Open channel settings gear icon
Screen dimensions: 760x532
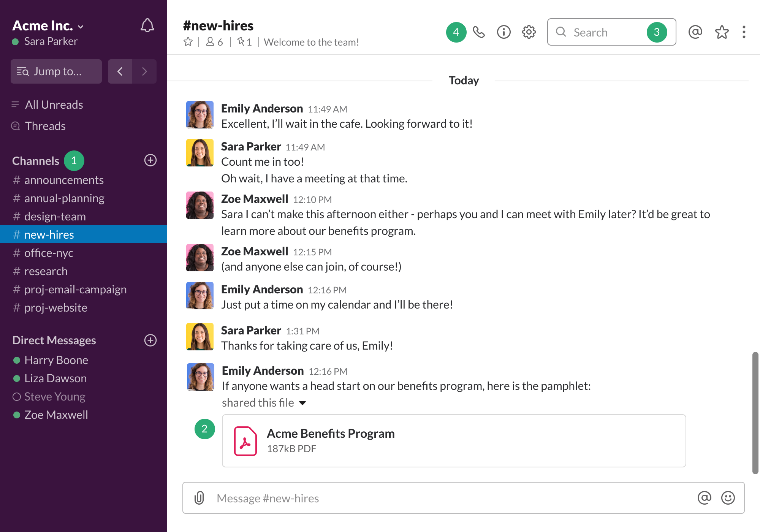click(529, 32)
